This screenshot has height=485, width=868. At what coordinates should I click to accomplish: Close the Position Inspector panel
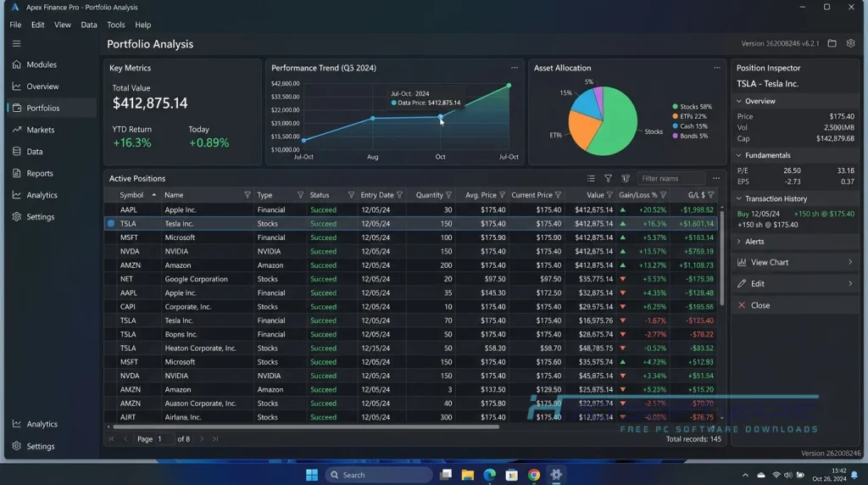[795, 305]
